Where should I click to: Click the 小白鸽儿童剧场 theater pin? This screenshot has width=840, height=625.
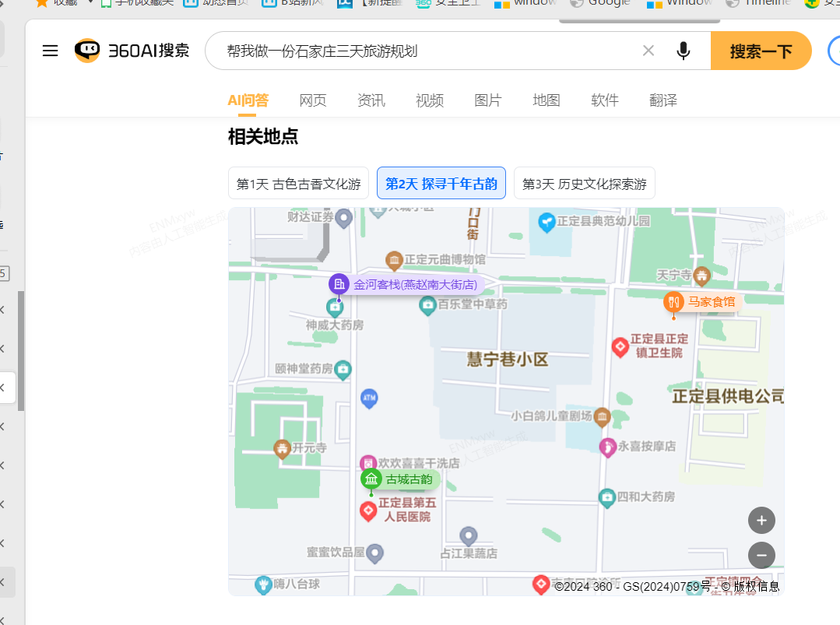pyautogui.click(x=602, y=416)
